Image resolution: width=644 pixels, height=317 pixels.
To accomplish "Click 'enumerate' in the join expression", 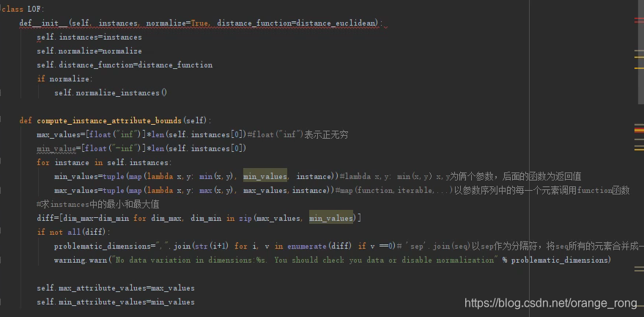I will pos(307,247).
